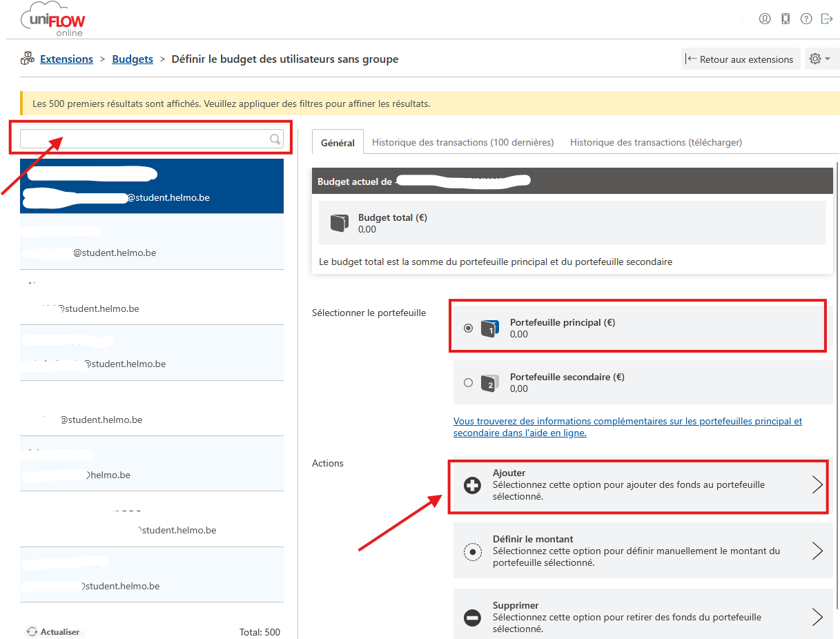
Task: Click the plus icon beside Ajouter
Action: [472, 486]
